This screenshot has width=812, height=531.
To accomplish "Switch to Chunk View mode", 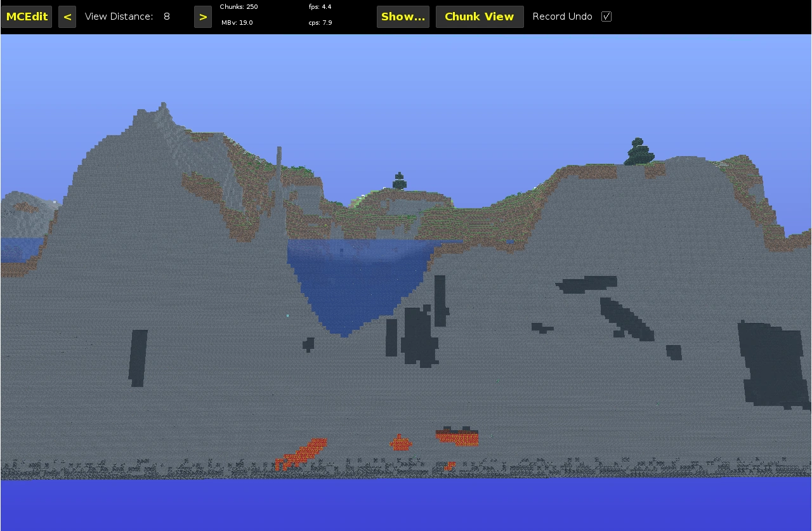I will click(x=480, y=17).
